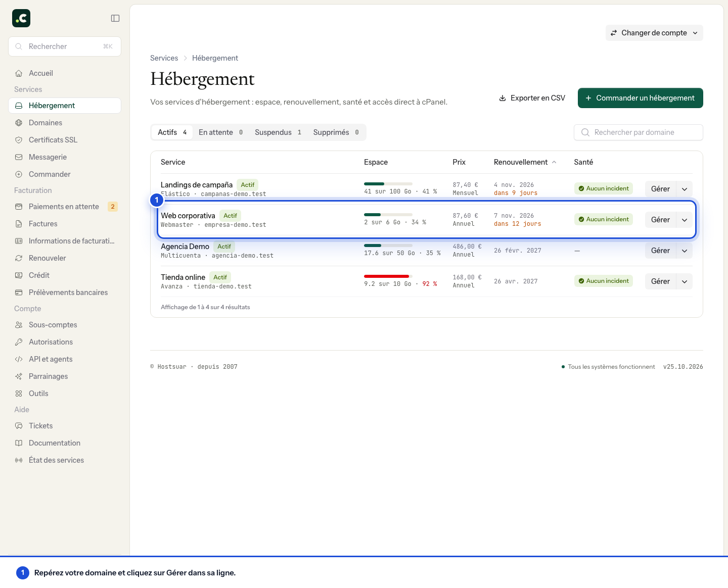The height and width of the screenshot is (588, 728).
Task: Select the Actifs tab
Action: coord(172,132)
